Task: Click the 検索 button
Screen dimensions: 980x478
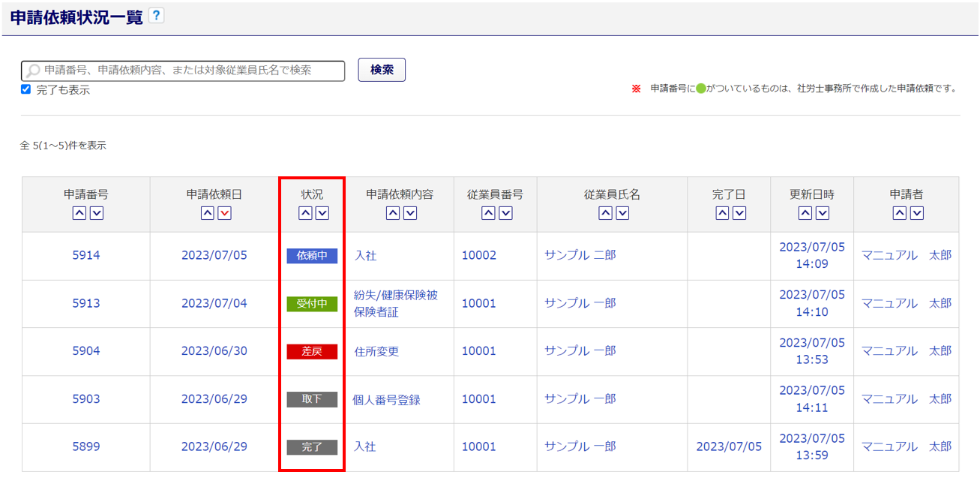Action: tap(382, 70)
